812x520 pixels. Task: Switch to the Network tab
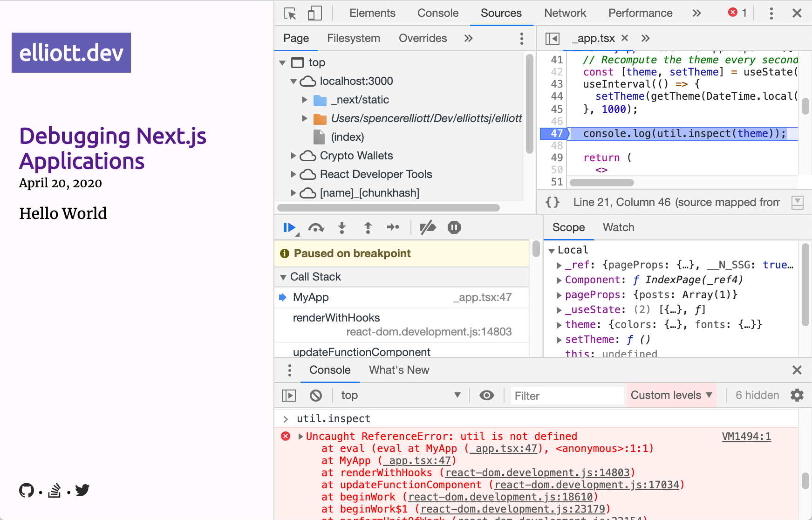[x=565, y=13]
